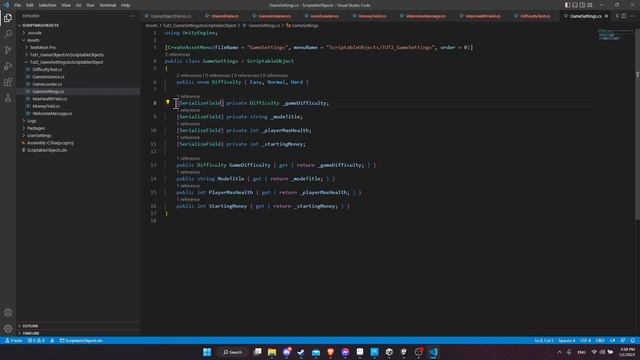Open the notifications bell in status bar
Image resolution: width=640 pixels, height=360 pixels.
(633, 340)
